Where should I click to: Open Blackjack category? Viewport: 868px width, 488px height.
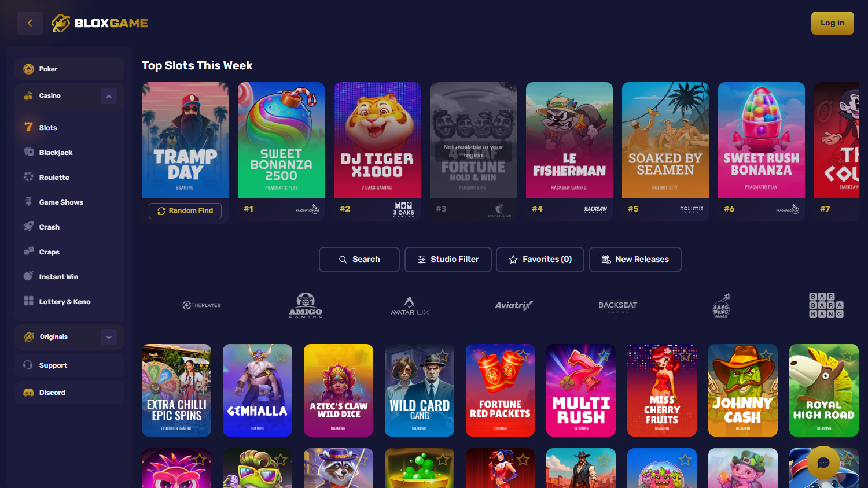click(69, 152)
